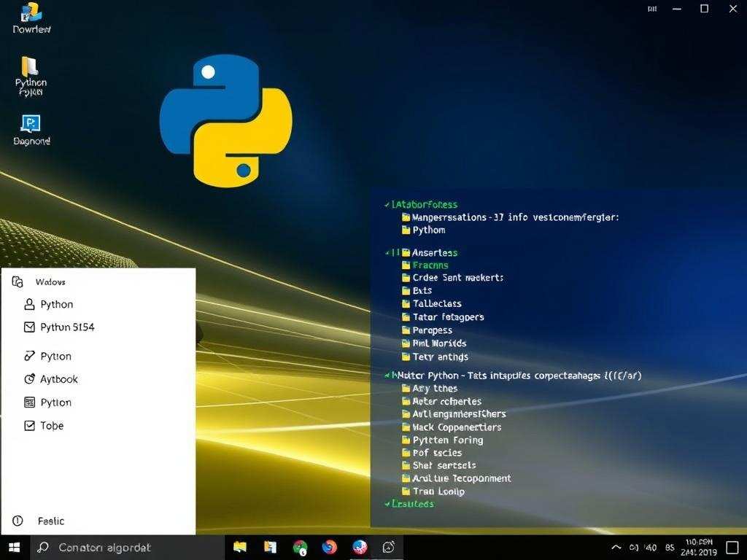Open the second folder app in taskbar
Image resolution: width=747 pixels, height=560 pixels.
point(270,548)
